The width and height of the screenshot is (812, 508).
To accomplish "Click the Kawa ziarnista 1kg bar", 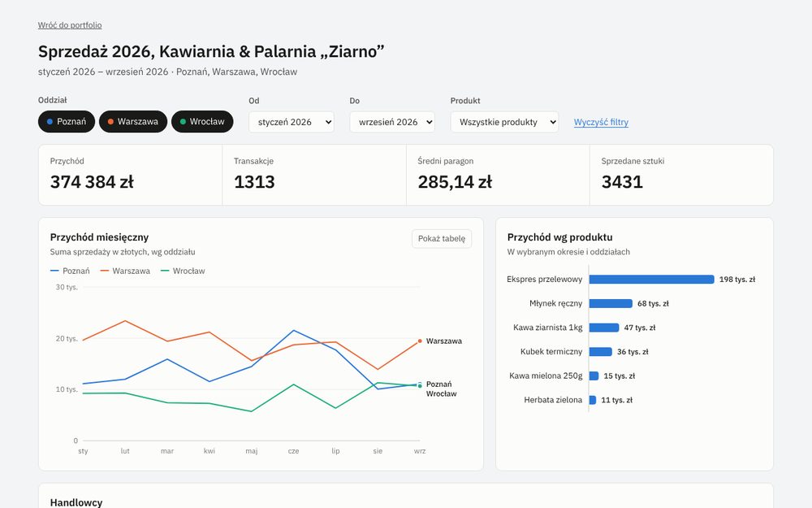I will [604, 328].
